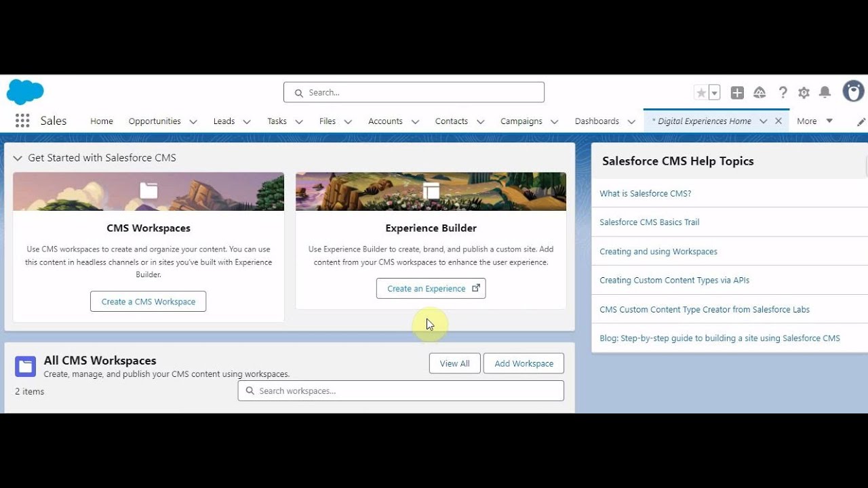Close the Digital Experiences Home tab
The width and height of the screenshot is (868, 488).
pyautogui.click(x=778, y=121)
